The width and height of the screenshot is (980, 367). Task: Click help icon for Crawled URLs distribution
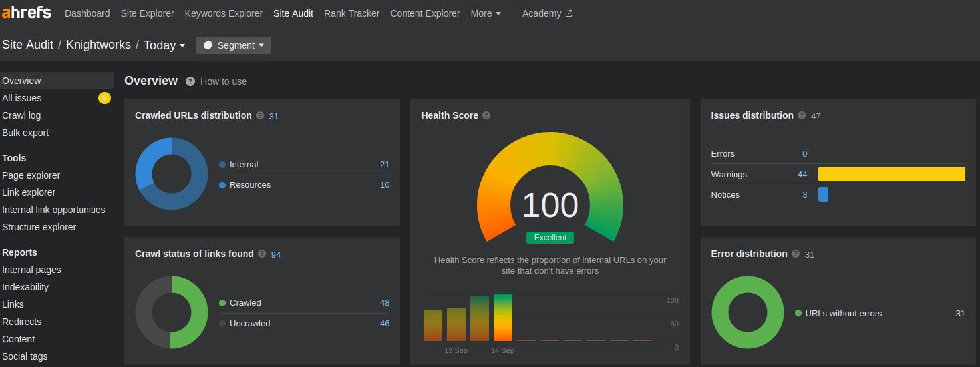coord(260,115)
